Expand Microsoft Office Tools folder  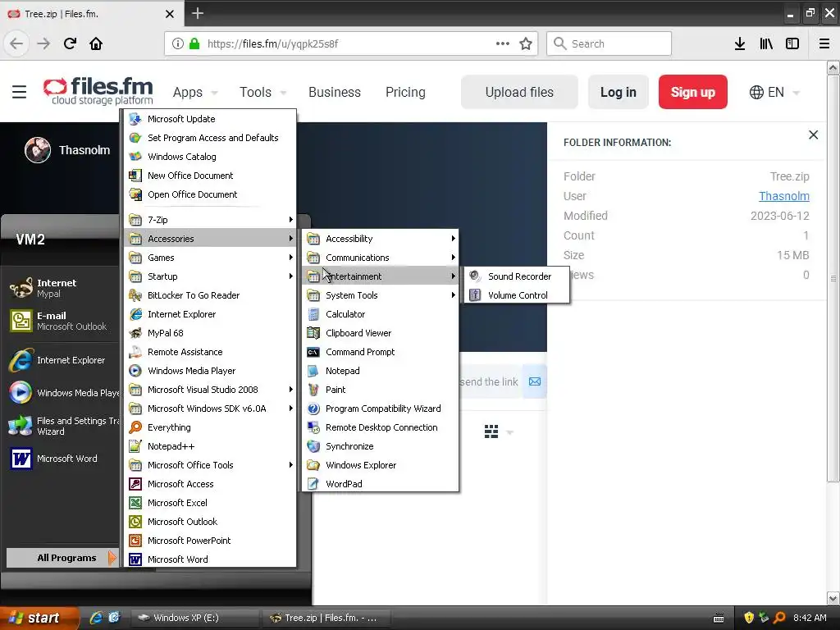click(210, 465)
